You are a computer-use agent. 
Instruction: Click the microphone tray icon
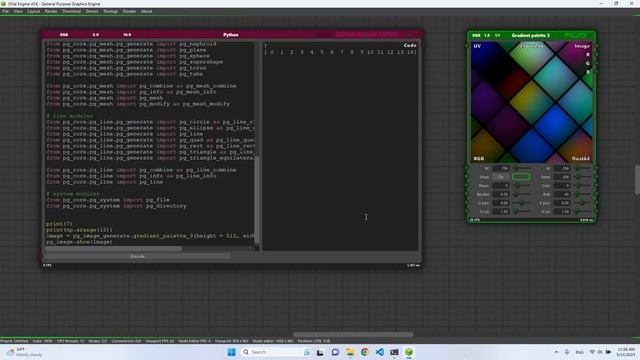pos(567,352)
